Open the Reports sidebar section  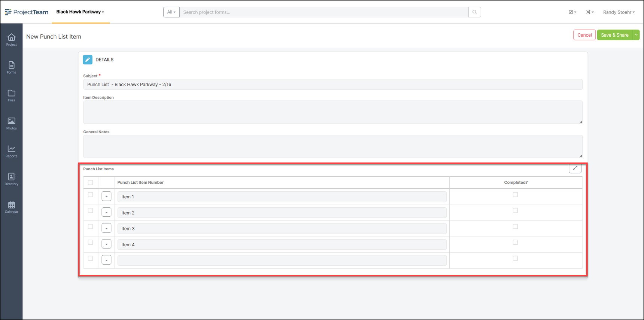[12, 151]
